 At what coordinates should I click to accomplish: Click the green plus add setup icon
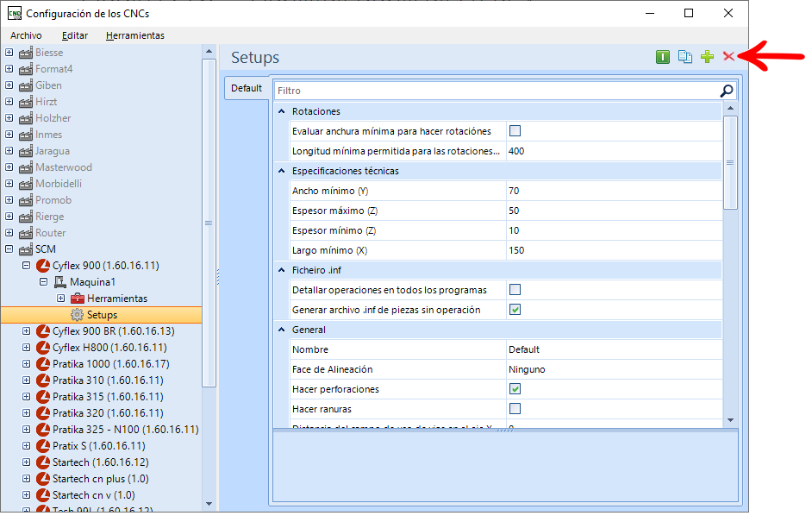pos(707,56)
